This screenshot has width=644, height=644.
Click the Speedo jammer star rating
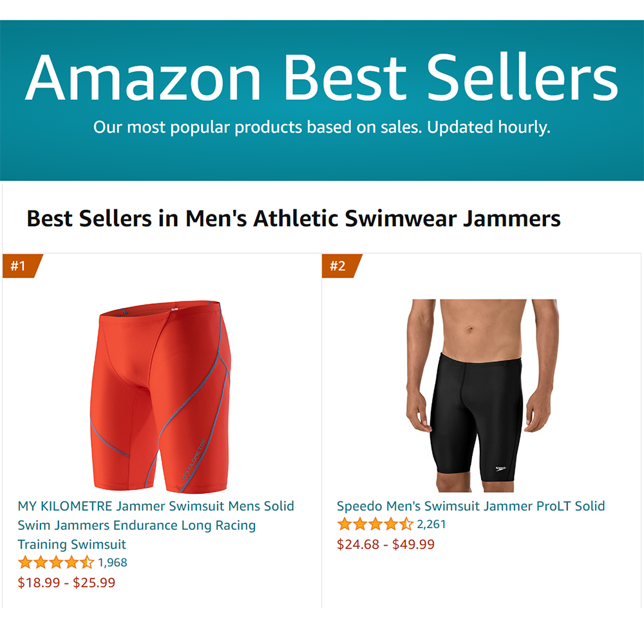375,524
